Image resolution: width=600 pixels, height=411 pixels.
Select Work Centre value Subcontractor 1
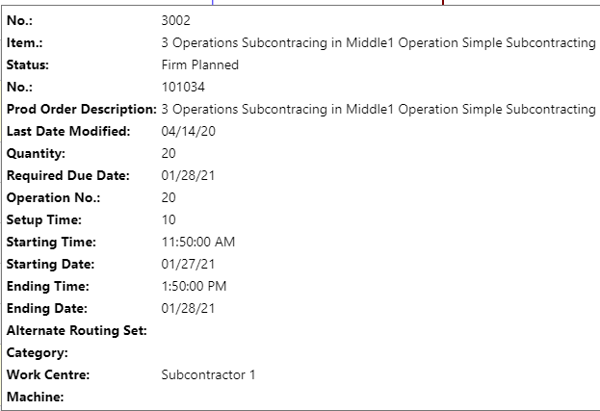pyautogui.click(x=208, y=375)
